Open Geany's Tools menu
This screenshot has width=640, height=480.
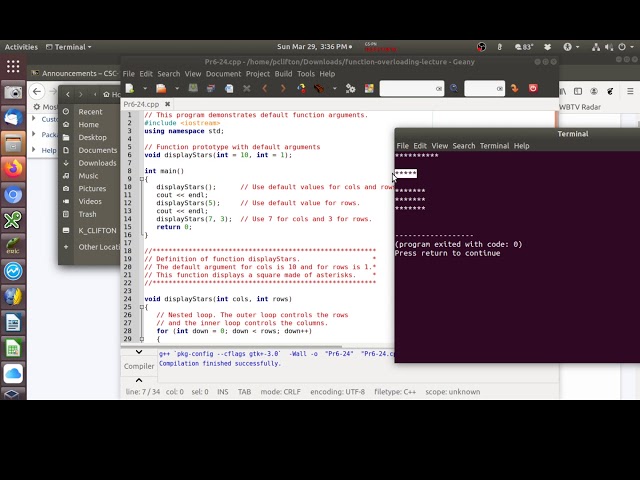coord(306,74)
